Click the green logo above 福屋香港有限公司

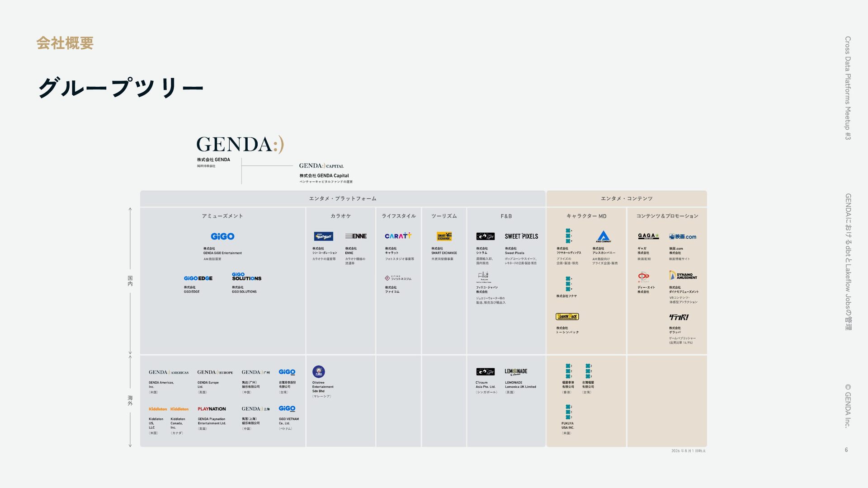click(568, 371)
